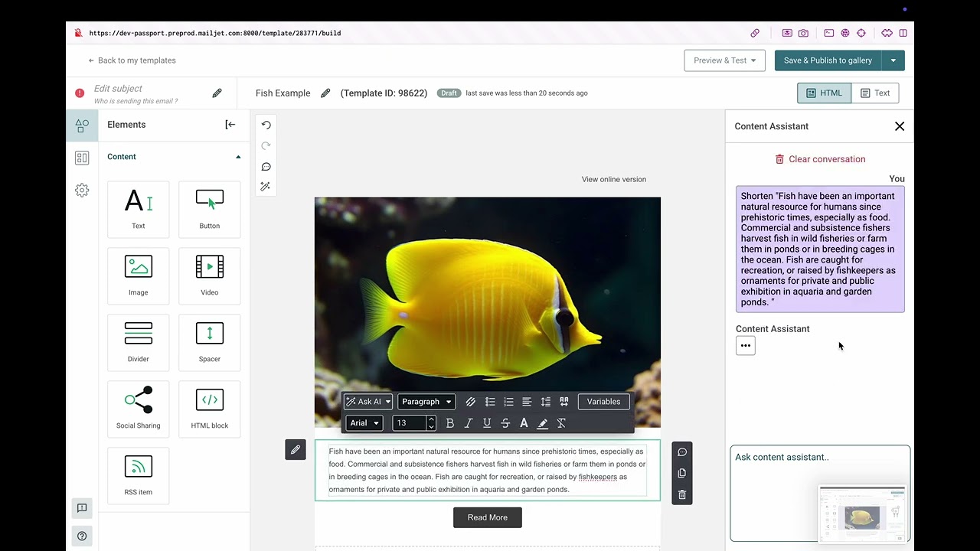Open the help question mark icon

(x=82, y=536)
